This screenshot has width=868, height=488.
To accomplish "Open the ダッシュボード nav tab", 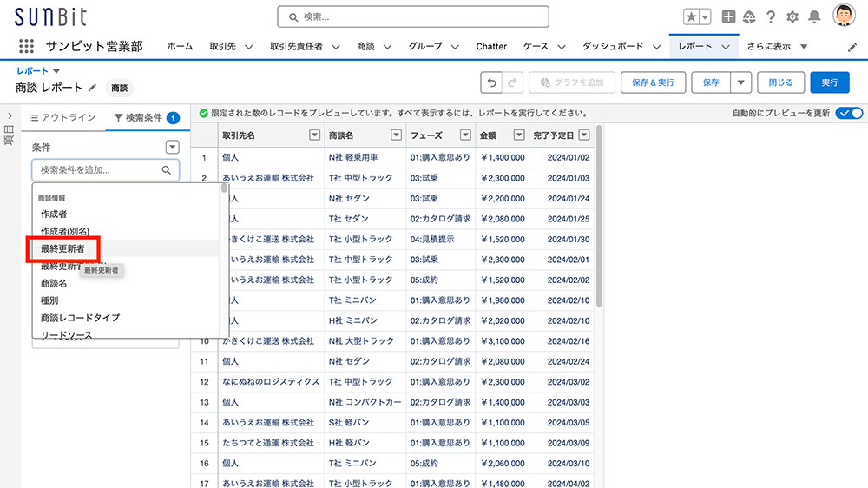I will click(x=613, y=47).
